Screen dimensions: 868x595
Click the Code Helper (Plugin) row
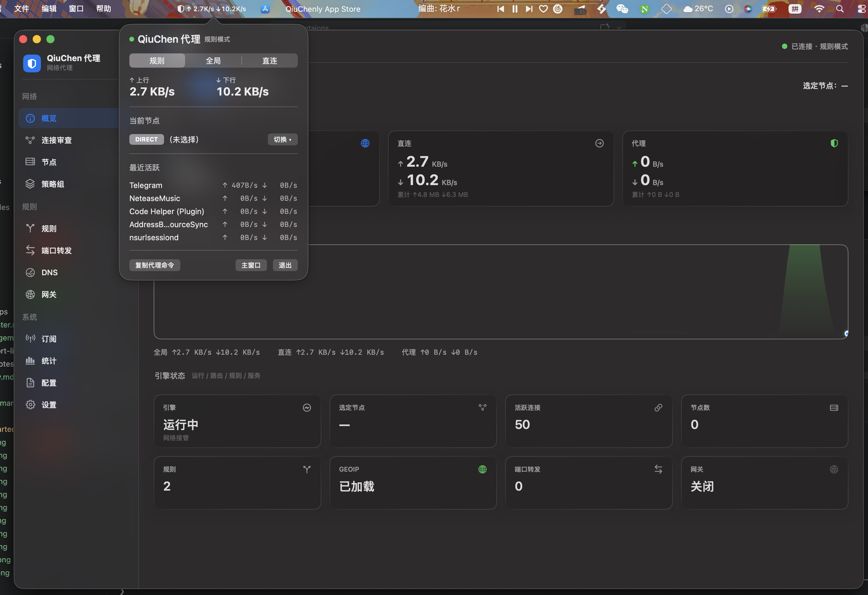213,211
